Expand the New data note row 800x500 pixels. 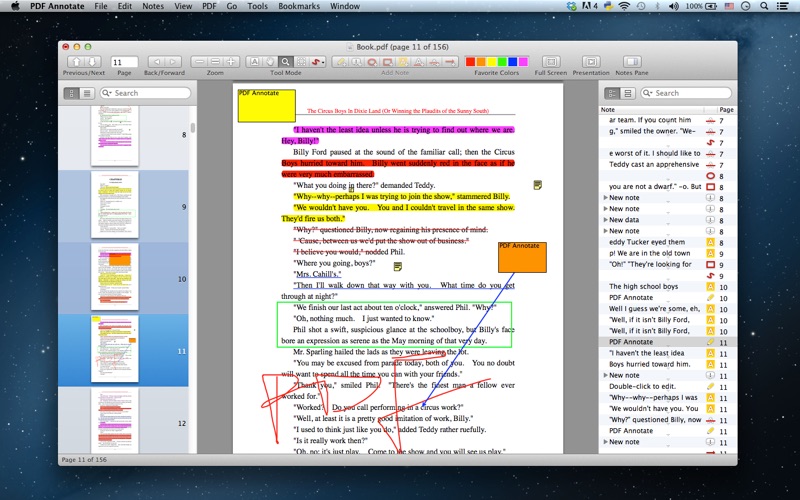point(606,220)
